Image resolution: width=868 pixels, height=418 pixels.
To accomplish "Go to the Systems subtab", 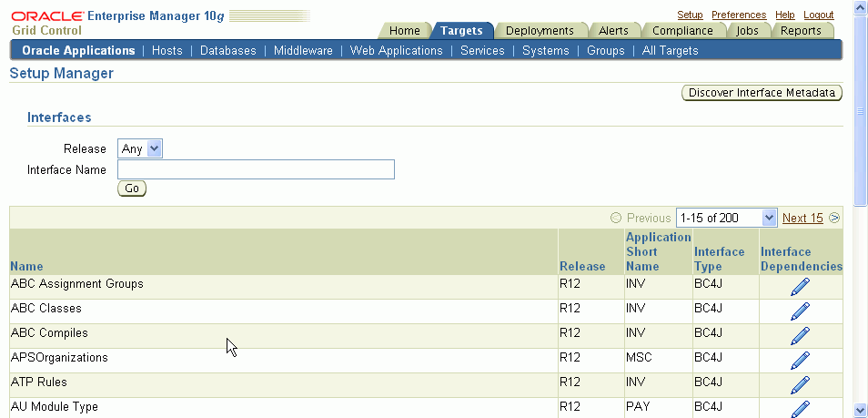I will pos(546,50).
